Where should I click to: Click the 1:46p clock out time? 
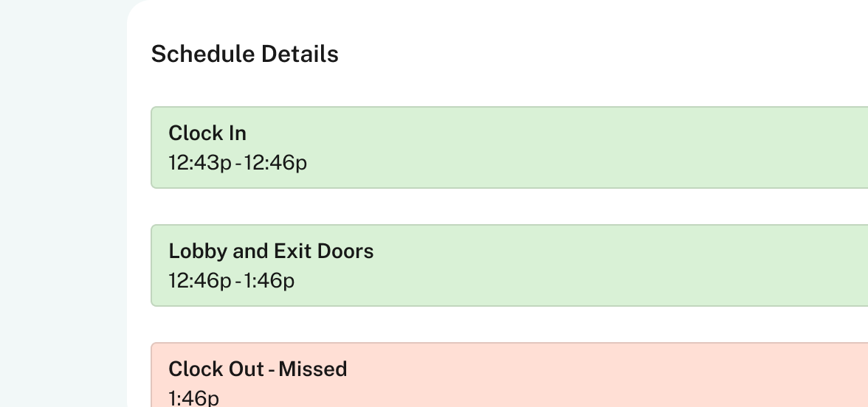tap(193, 398)
